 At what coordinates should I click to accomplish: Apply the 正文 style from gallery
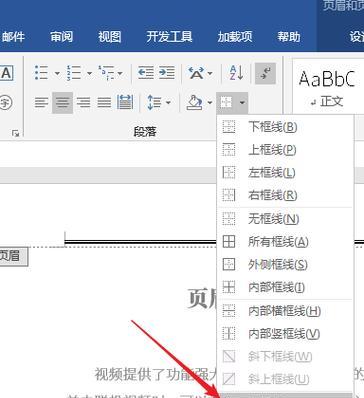(x=327, y=87)
